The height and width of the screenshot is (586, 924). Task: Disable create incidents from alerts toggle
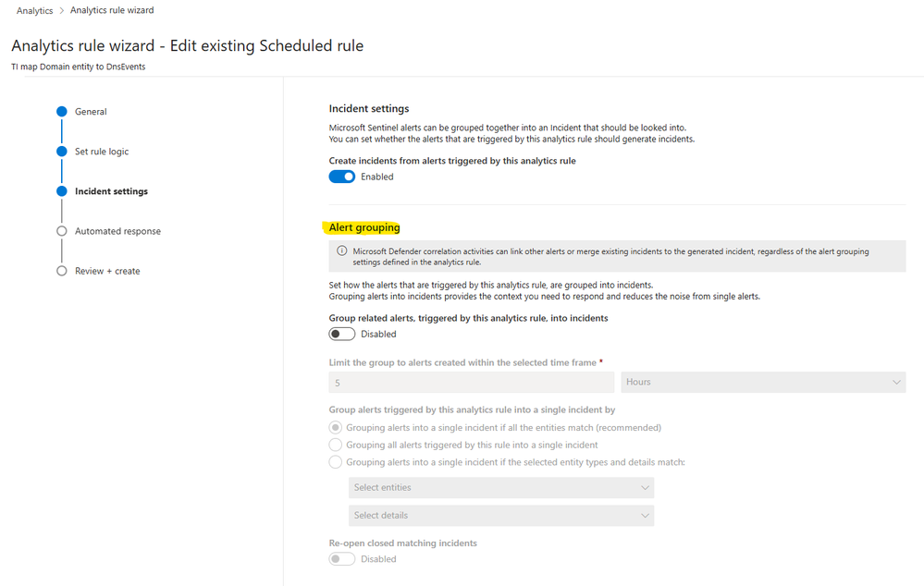coord(342,177)
